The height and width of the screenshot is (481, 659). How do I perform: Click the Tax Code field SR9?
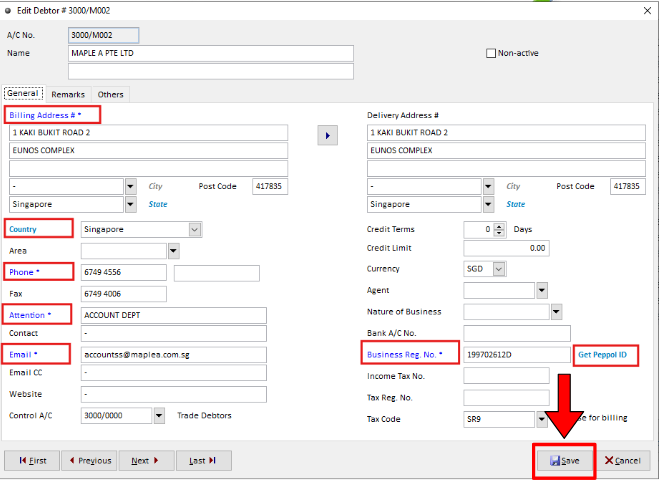point(499,419)
